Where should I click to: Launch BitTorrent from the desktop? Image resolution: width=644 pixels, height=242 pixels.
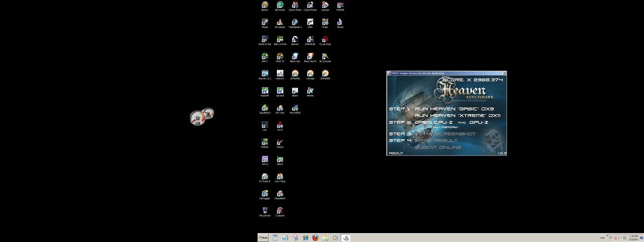click(280, 6)
